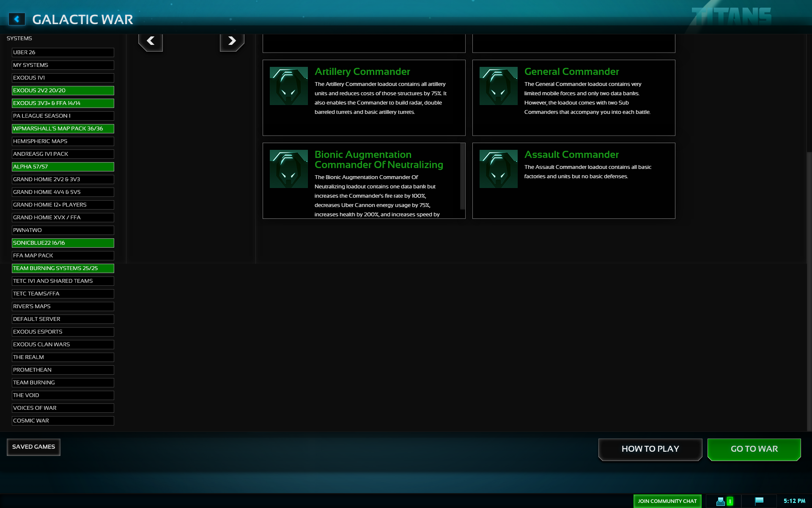Click the next (right chevron) arrow button
Image resolution: width=812 pixels, height=508 pixels.
point(232,41)
